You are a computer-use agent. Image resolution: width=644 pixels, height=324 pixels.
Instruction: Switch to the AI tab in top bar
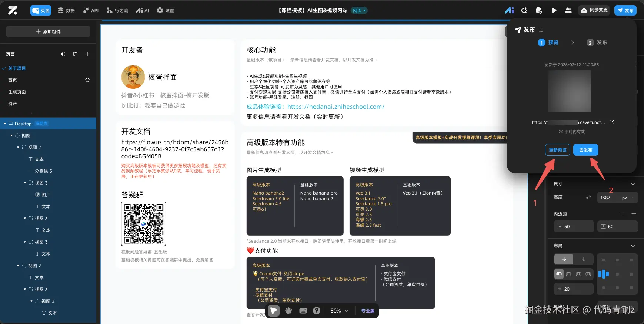point(143,10)
